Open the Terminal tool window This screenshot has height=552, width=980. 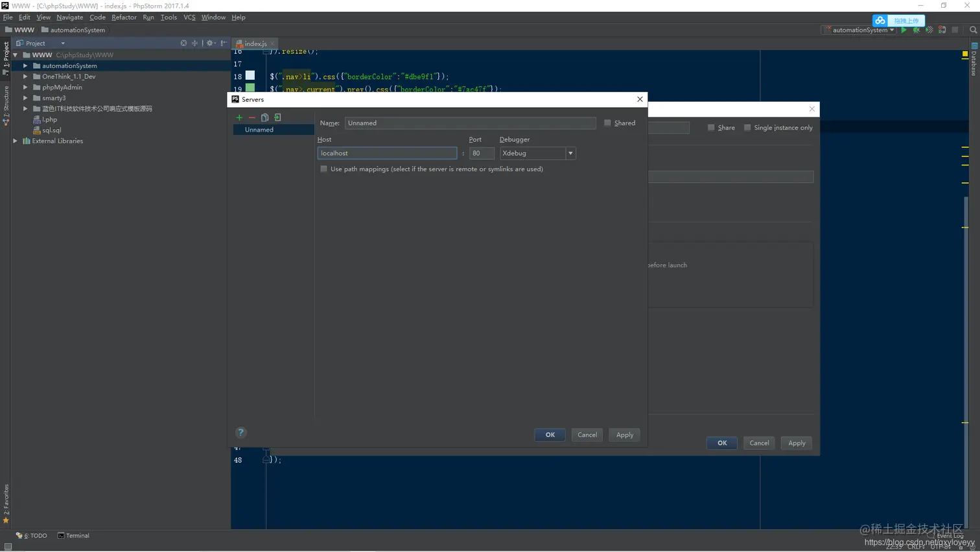(x=73, y=536)
